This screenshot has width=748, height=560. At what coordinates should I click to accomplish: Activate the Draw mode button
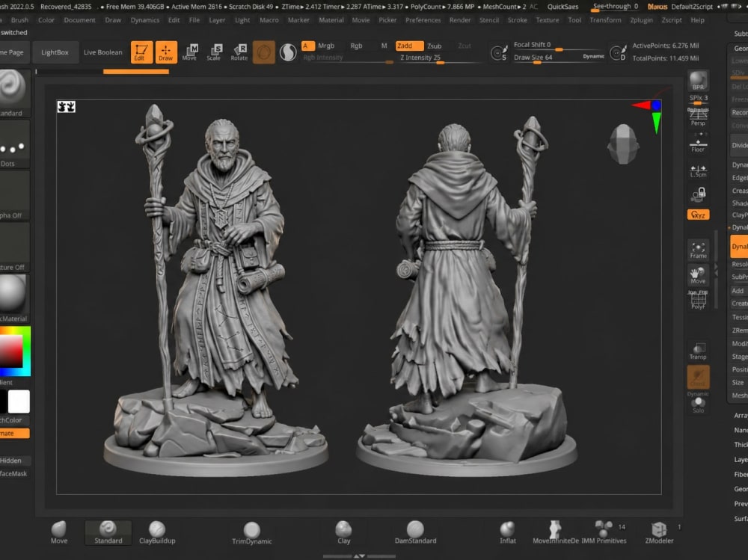click(165, 52)
